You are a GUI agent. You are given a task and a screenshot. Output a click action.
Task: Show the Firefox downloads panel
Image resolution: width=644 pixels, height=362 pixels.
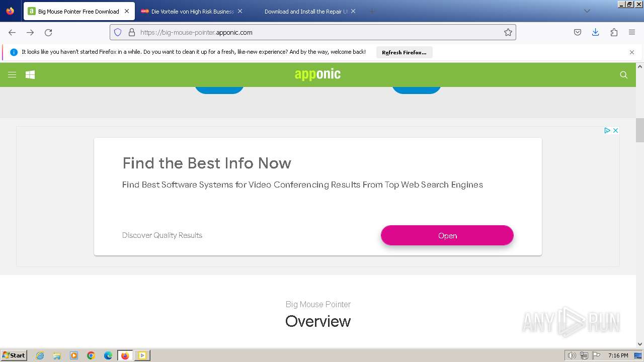596,32
